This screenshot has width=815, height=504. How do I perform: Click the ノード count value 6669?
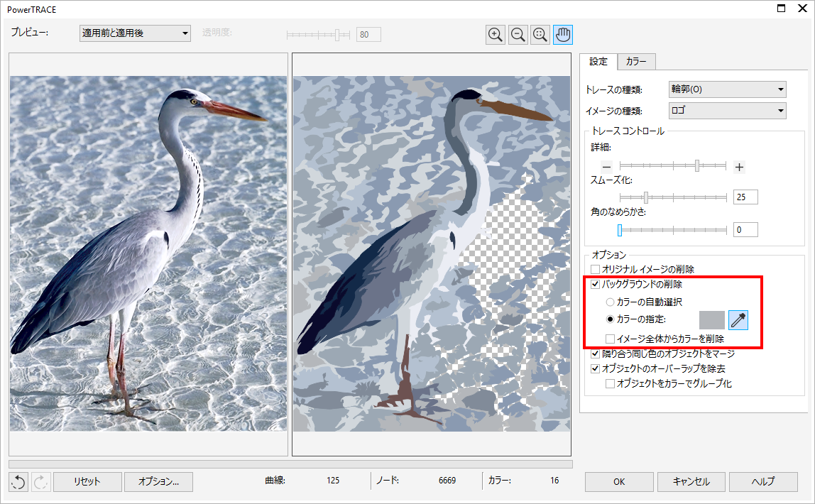coord(447,481)
